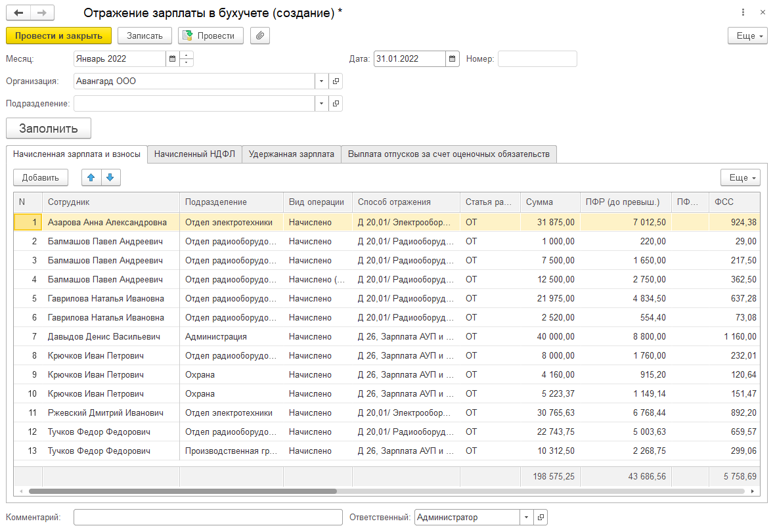The height and width of the screenshot is (532, 775).
Task: Click into the Комментарий text field
Action: click(208, 518)
